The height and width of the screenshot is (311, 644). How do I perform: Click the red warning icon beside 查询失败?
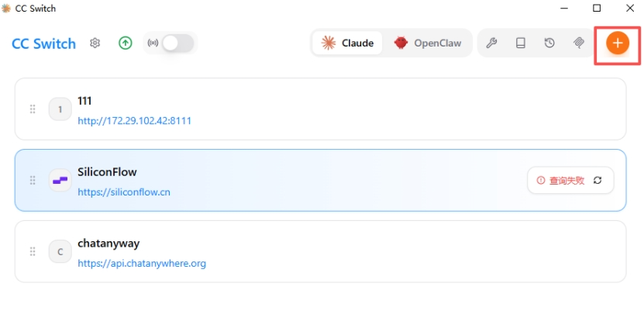(540, 181)
